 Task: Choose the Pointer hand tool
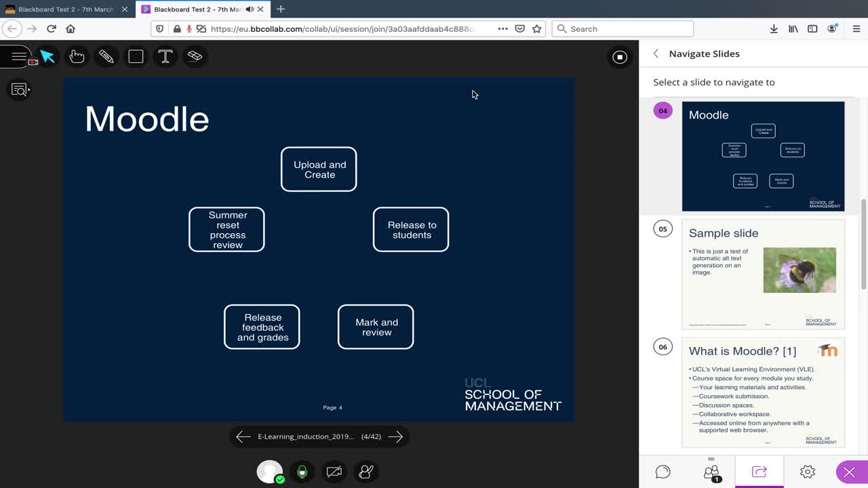point(77,57)
